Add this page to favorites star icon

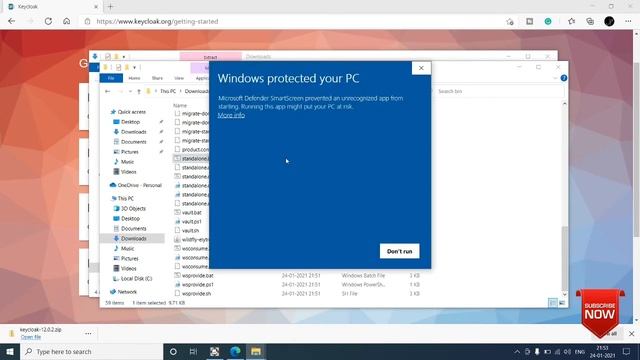(x=510, y=22)
